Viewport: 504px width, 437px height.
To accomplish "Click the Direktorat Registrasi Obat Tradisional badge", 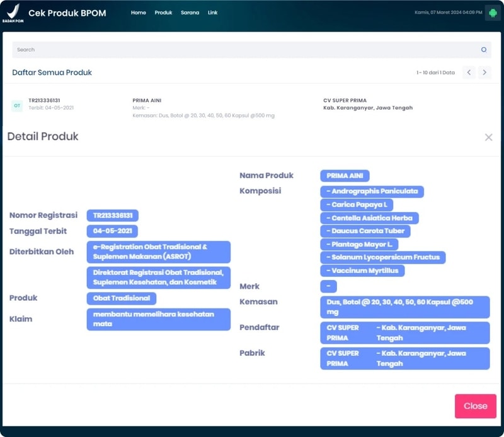I will pyautogui.click(x=159, y=277).
